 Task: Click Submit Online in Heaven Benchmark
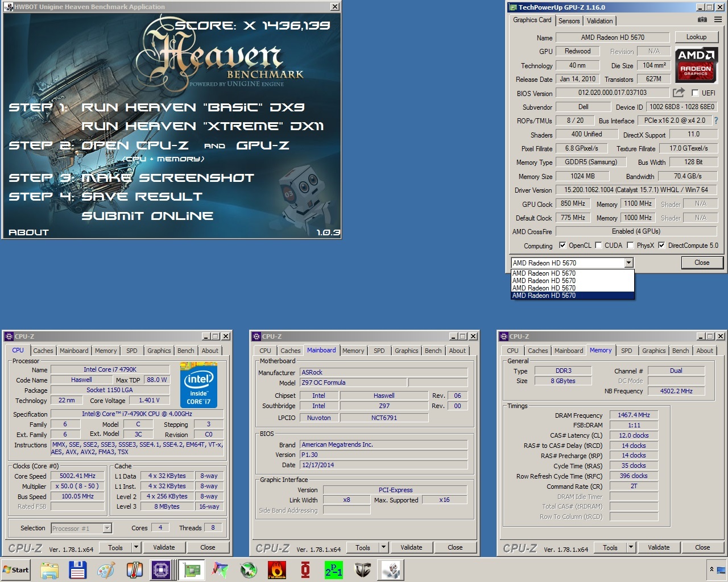(147, 216)
